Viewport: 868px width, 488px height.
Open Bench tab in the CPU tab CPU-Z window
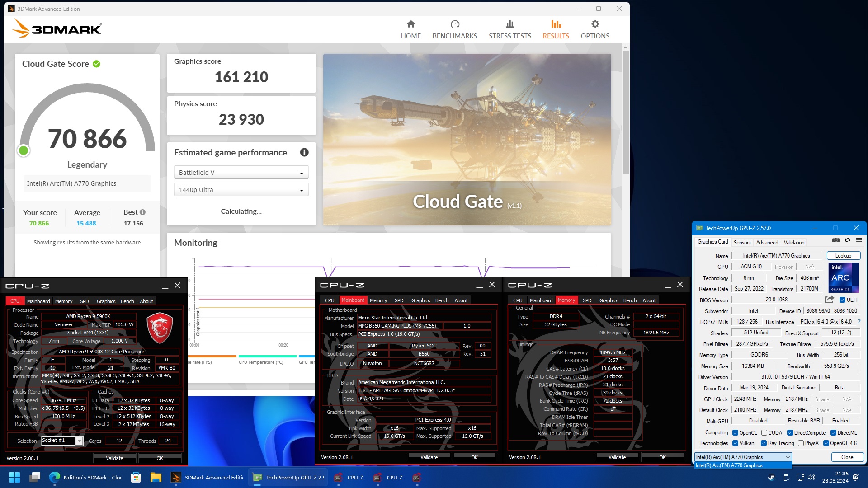(x=127, y=301)
